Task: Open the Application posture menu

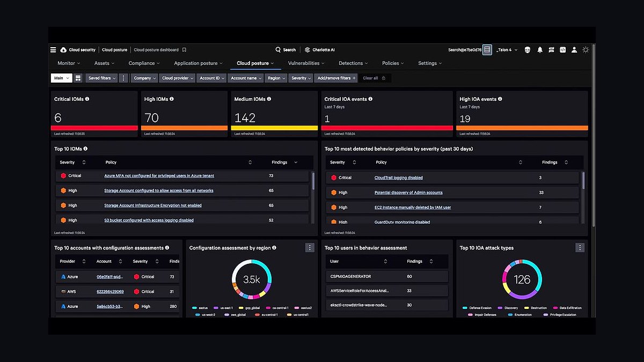Action: coord(198,63)
